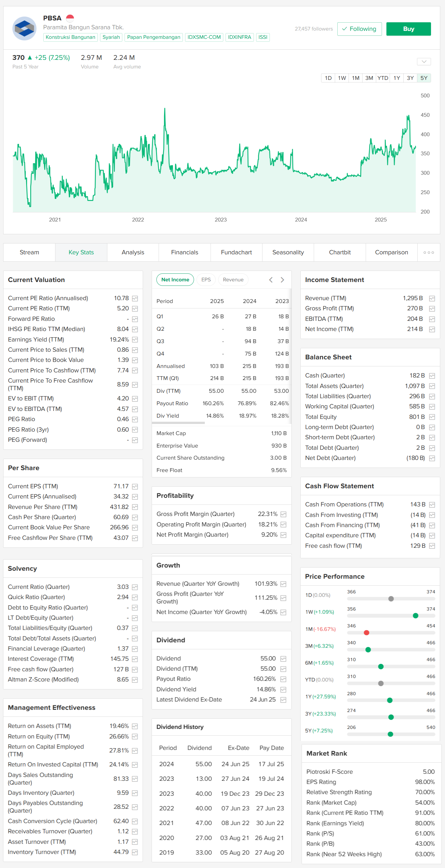This screenshot has height=868, width=445.
Task: Open chart icon for Altman Z-Score (Modified)
Action: (x=135, y=680)
